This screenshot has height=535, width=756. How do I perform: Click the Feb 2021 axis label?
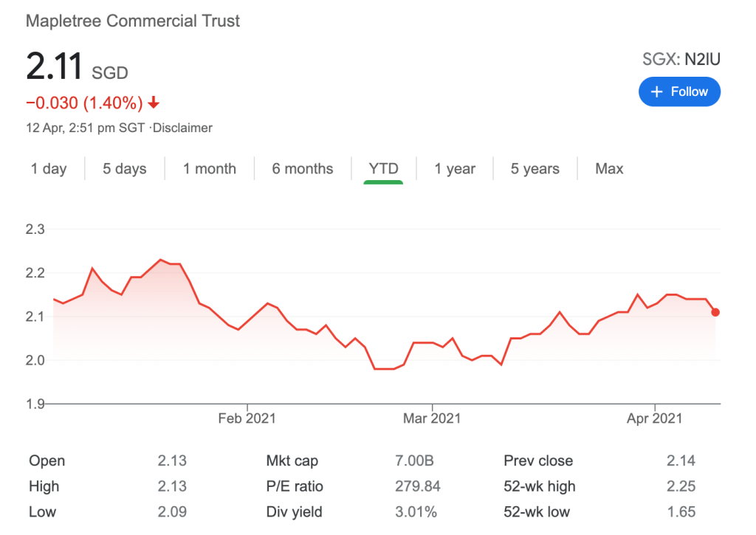pos(247,418)
